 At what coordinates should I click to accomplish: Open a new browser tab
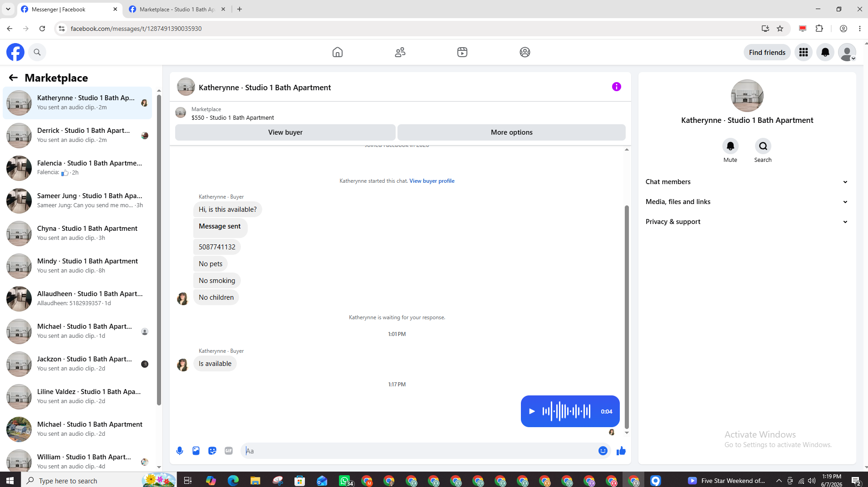coord(240,9)
